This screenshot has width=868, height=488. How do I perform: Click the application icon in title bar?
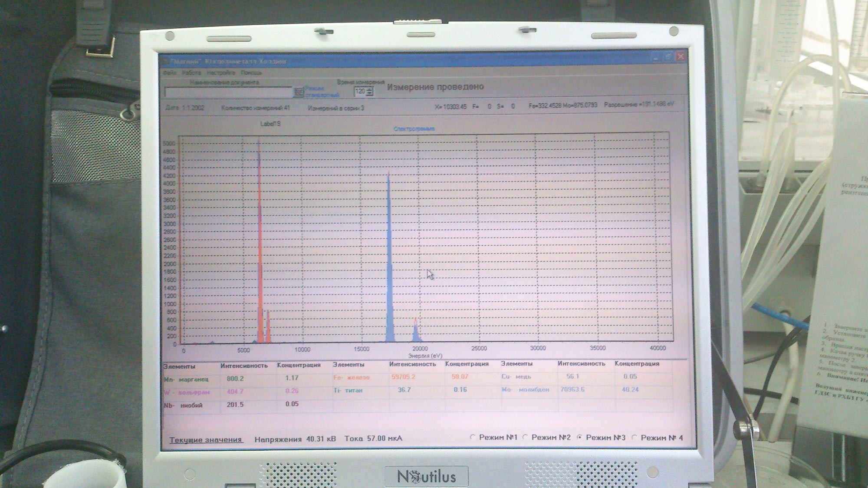click(x=165, y=62)
